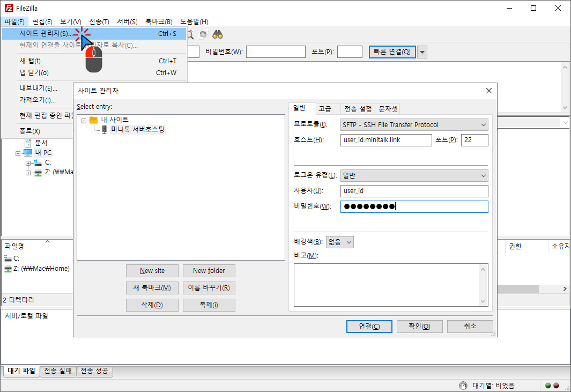Show the 대기 파일 queue tab
Screen dimensions: 571x392
(21, 371)
